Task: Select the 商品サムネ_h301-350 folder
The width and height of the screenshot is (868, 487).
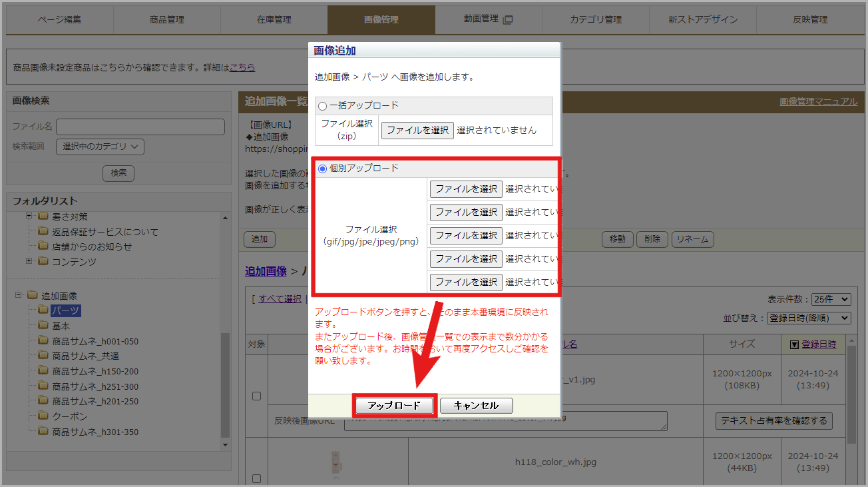Action: click(x=95, y=432)
